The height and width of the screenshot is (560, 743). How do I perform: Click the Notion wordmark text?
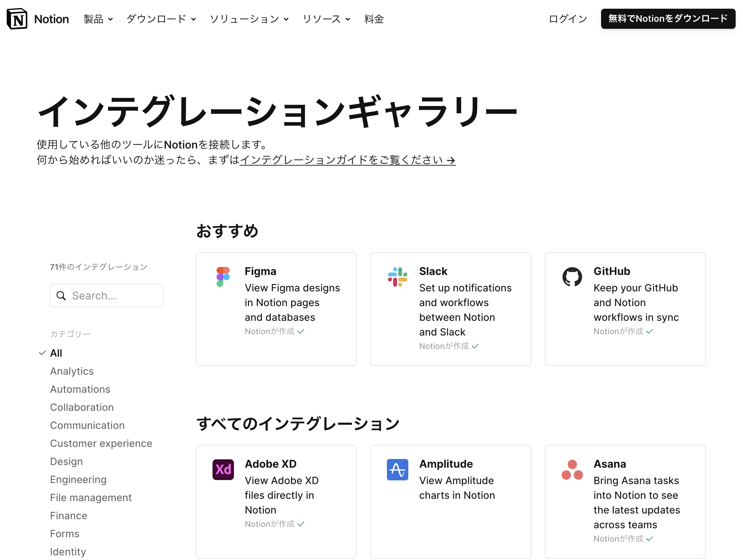(x=52, y=19)
